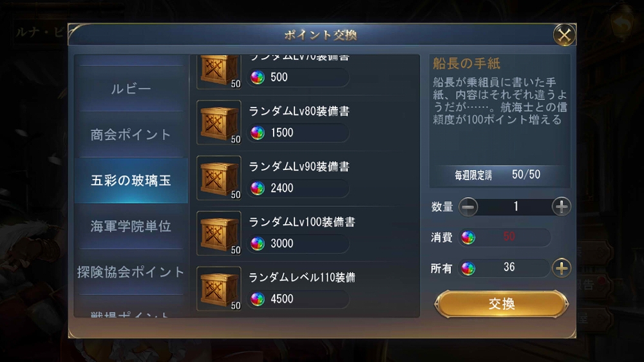Click the quantity field showing 1
644x362 pixels.
tap(515, 207)
